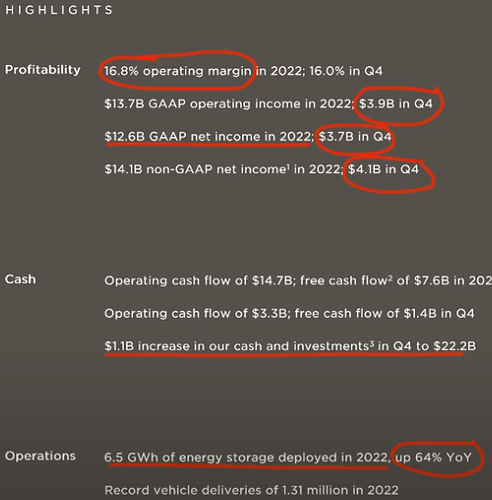Click the circled $4.1B in Q4
This screenshot has height=500, width=492.
click(x=383, y=169)
